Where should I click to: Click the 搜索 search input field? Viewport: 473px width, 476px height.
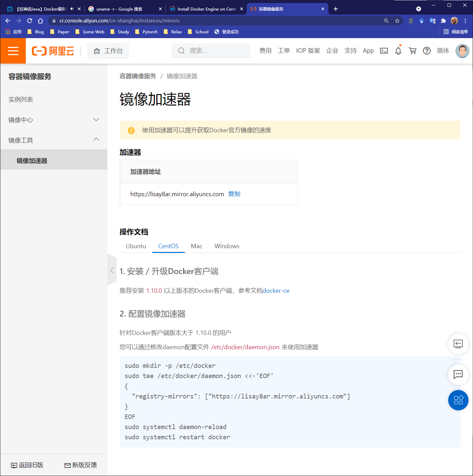pyautogui.click(x=211, y=51)
